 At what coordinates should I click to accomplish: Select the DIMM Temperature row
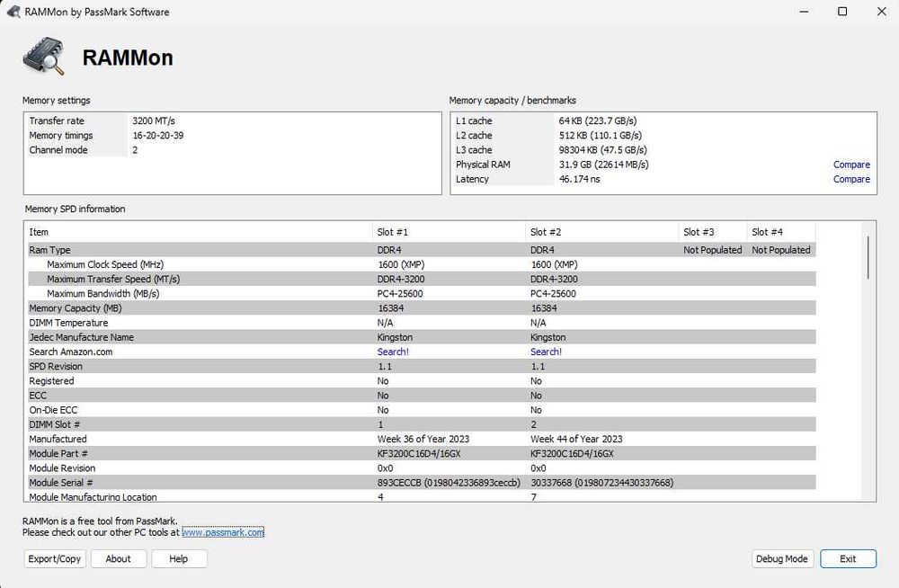[x=422, y=323]
